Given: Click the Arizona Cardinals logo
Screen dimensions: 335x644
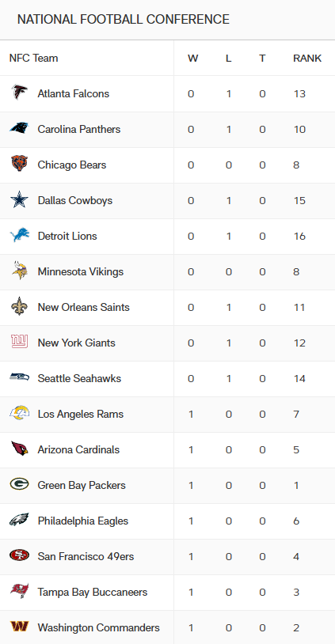Looking at the screenshot, I should pyautogui.click(x=19, y=449).
